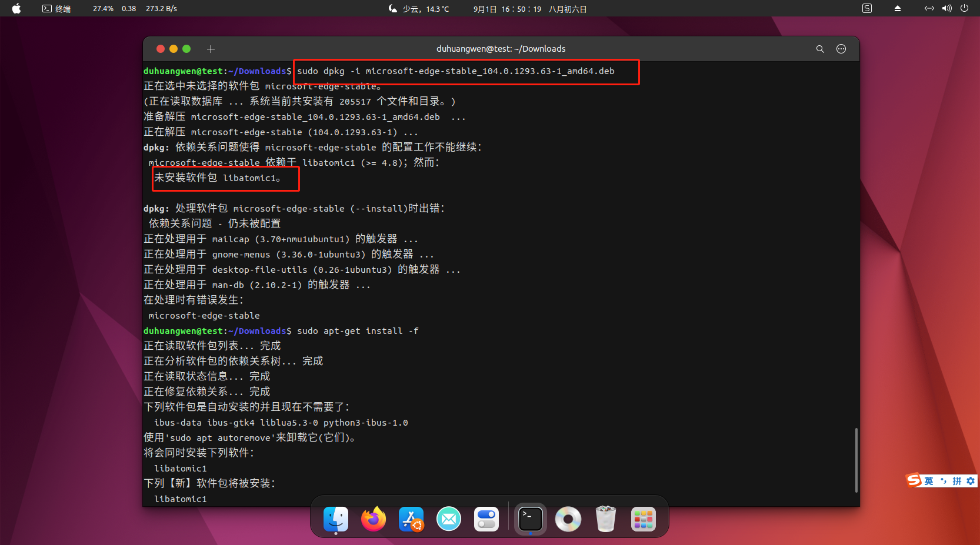This screenshot has height=545, width=980.
Task: Minimize terminal with the yellow button
Action: [x=174, y=49]
